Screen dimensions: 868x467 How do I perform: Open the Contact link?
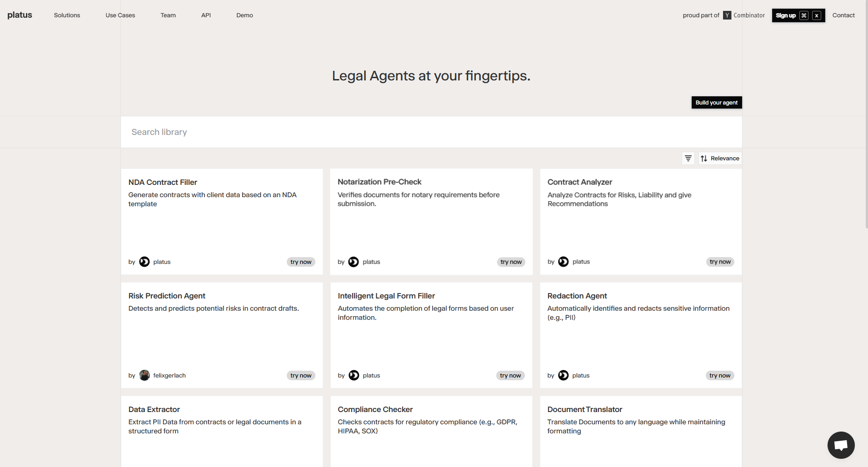tap(843, 15)
